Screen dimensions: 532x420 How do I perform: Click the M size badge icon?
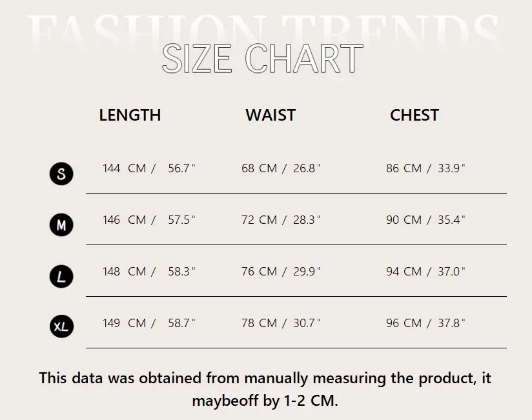(x=61, y=225)
